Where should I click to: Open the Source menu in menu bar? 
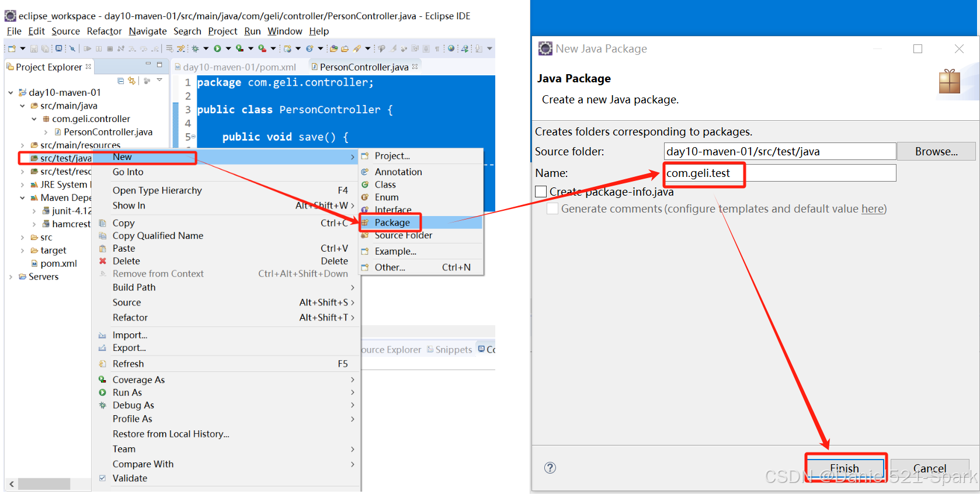pos(65,31)
